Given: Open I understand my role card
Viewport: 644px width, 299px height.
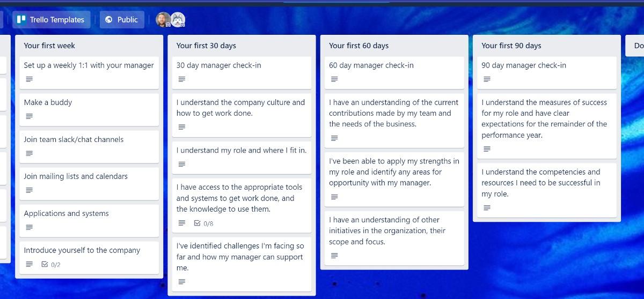Looking at the screenshot, I should point(241,151).
